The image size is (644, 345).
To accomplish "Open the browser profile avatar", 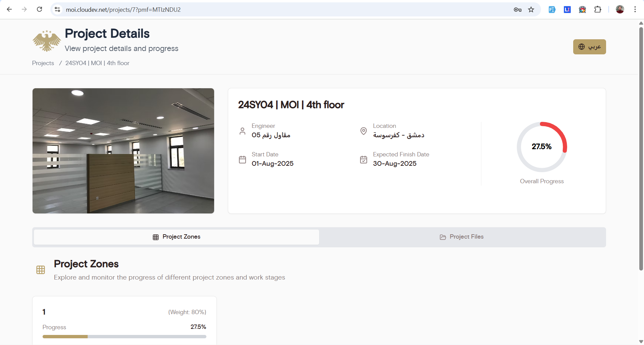I will (620, 9).
